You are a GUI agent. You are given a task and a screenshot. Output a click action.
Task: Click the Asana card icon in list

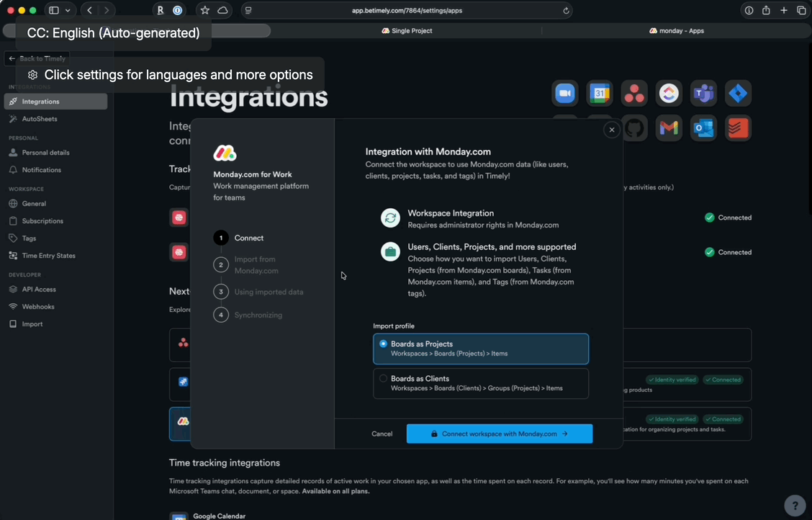(183, 342)
